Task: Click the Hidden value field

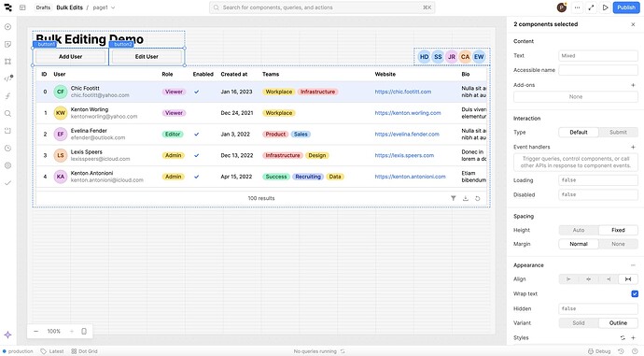Action: coord(598,308)
